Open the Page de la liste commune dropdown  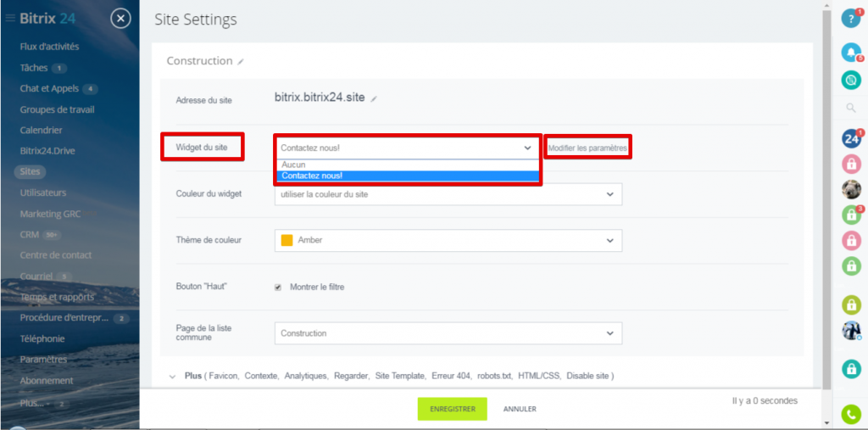[x=448, y=333]
